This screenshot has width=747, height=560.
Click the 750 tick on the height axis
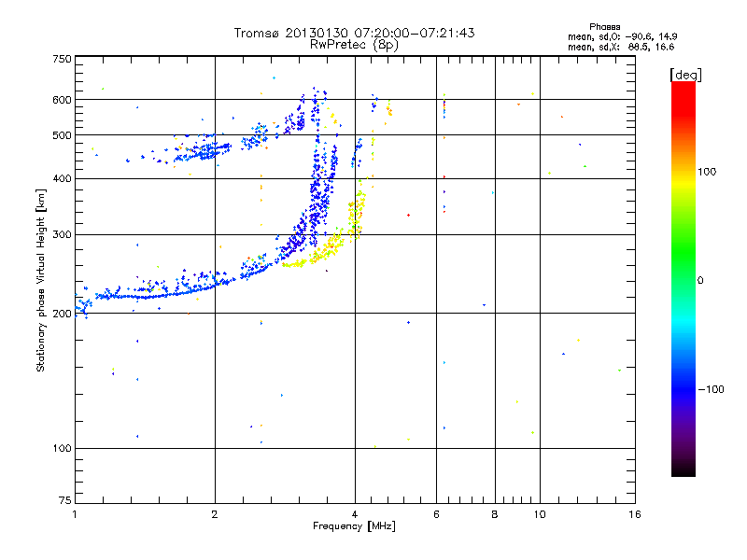[x=62, y=59]
